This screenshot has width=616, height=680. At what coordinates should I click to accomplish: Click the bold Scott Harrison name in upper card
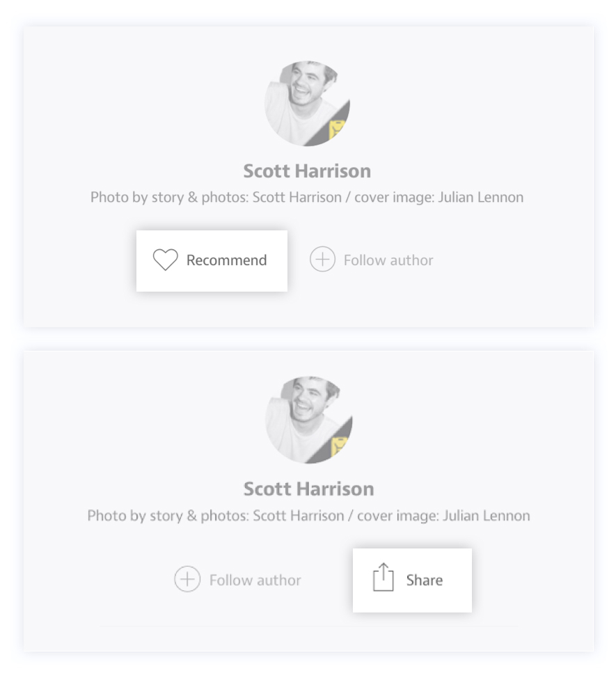(x=307, y=171)
